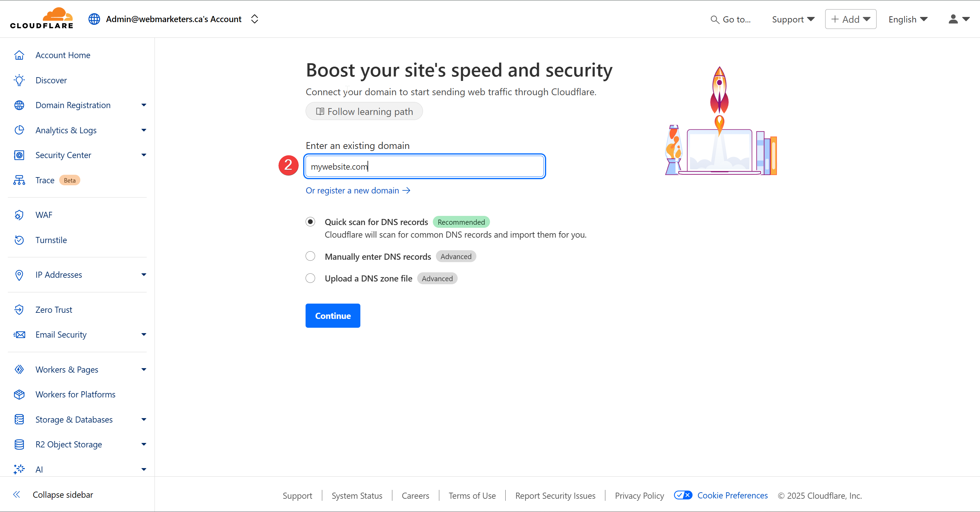This screenshot has width=980, height=512.
Task: Open the user profile icon menu
Action: tap(958, 19)
